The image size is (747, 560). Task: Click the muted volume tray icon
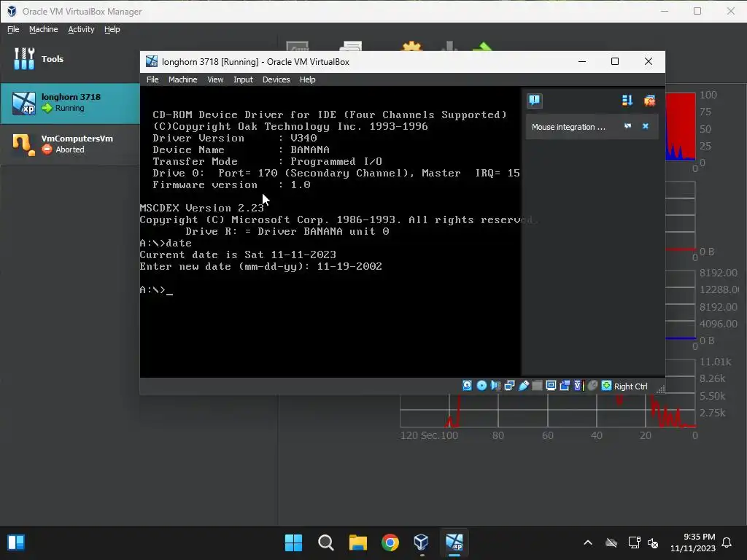[x=653, y=542]
